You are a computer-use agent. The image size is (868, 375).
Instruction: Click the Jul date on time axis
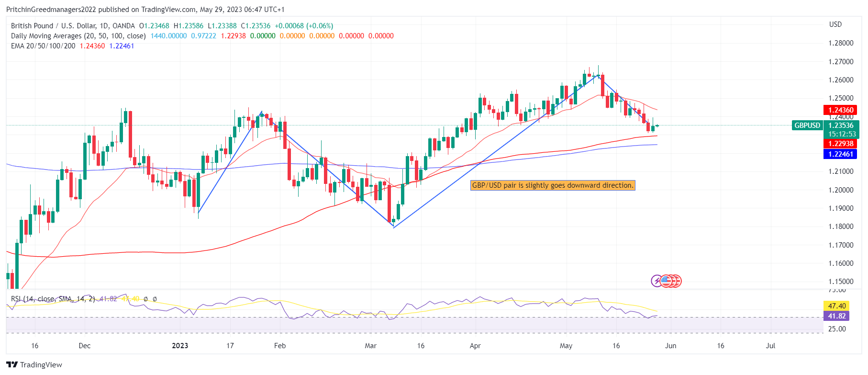[x=770, y=346]
